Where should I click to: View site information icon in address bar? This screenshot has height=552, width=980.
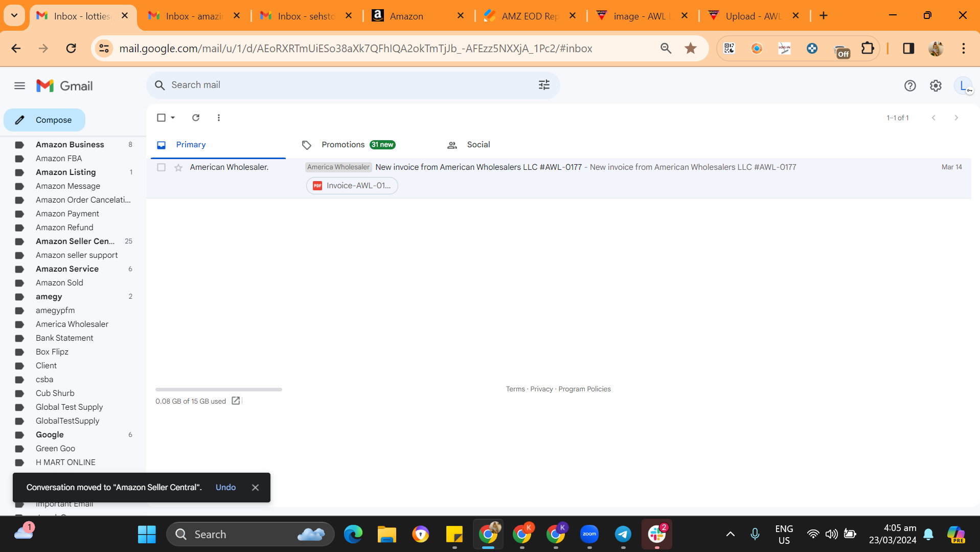point(104,49)
